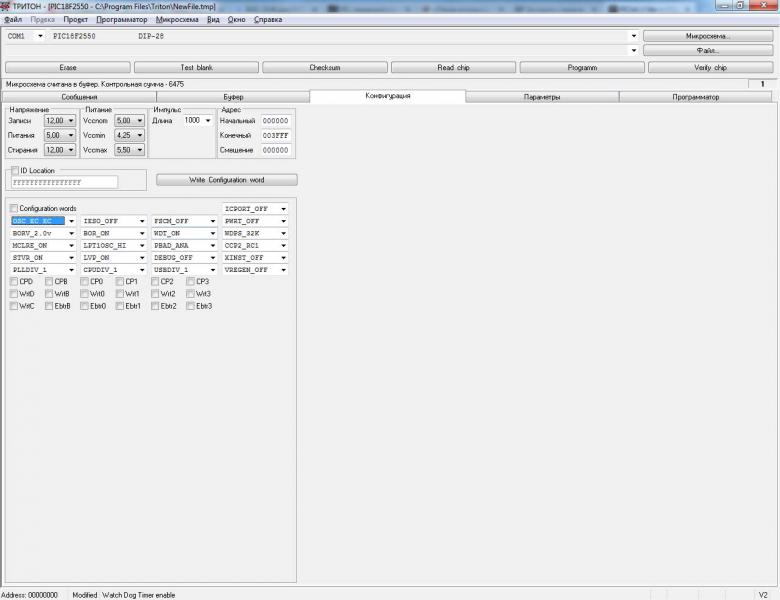This screenshot has width=780, height=600.
Task: Check the Ebtr3 checkbox
Action: coord(191,306)
